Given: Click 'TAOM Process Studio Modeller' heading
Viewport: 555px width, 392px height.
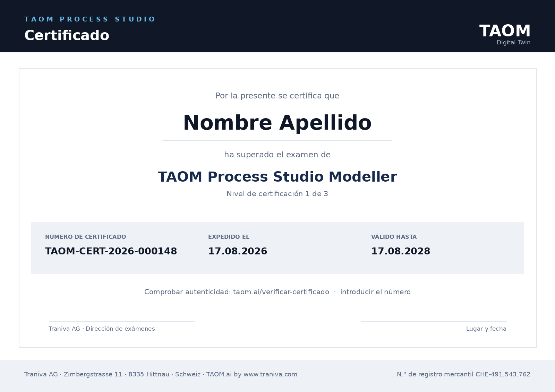Looking at the screenshot, I should (x=277, y=177).
